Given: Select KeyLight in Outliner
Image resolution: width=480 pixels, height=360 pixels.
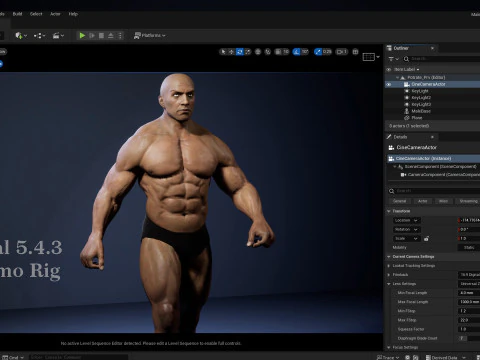Looking at the screenshot, I should 420,91.
